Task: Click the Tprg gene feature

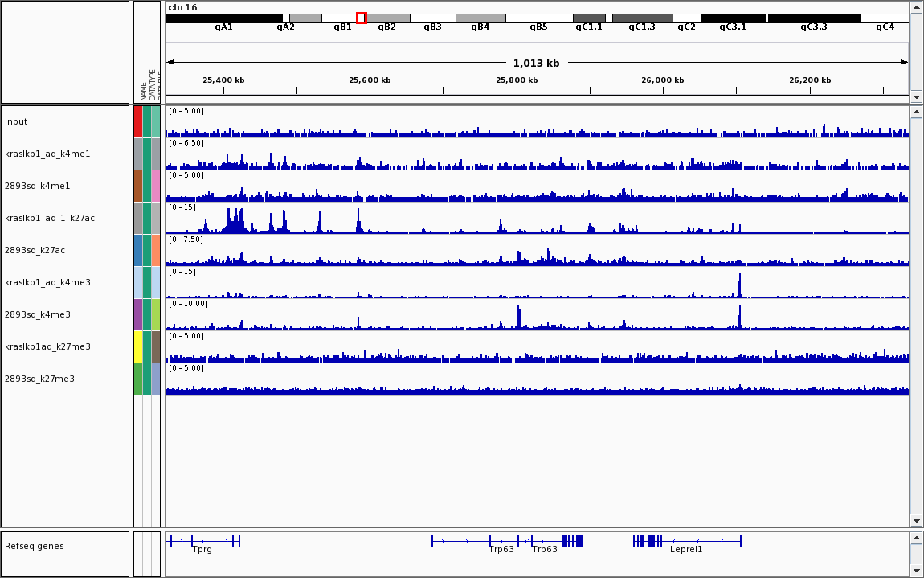Action: pyautogui.click(x=202, y=541)
